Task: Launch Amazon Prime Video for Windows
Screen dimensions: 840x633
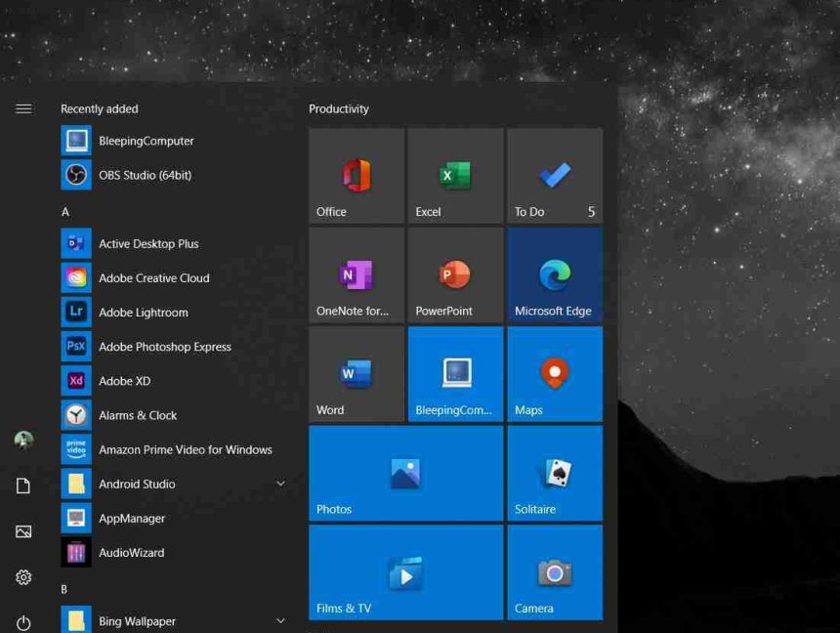Action: [174, 449]
